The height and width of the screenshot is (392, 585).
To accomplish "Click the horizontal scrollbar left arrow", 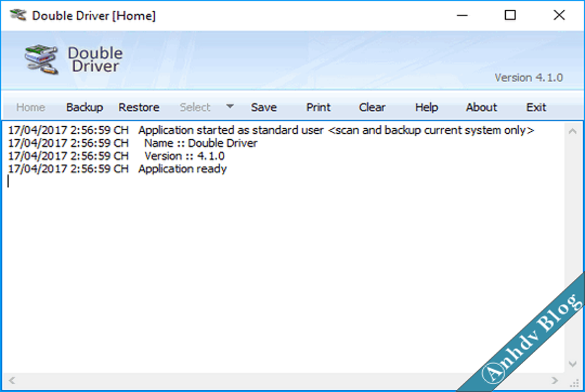I will tap(12, 380).
